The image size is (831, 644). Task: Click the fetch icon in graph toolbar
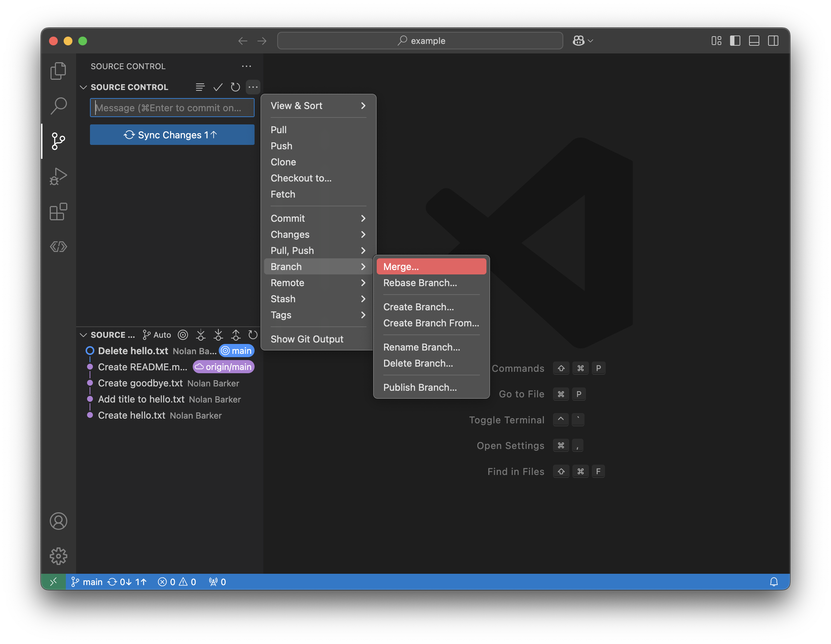point(200,335)
